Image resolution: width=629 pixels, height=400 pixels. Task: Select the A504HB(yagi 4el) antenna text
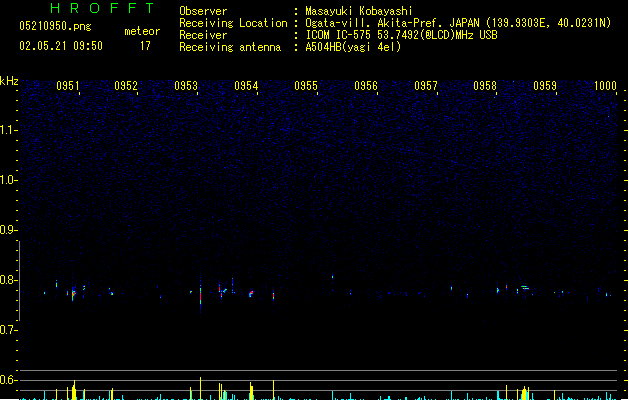pos(353,47)
